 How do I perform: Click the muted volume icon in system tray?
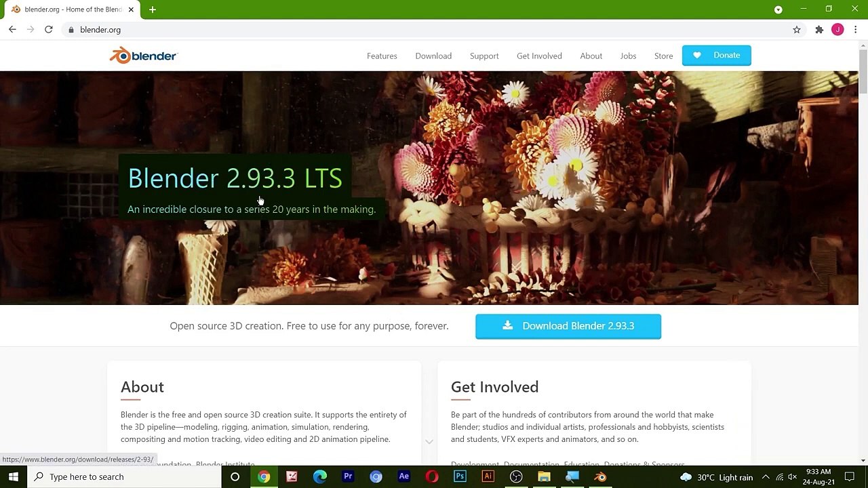tap(792, 477)
